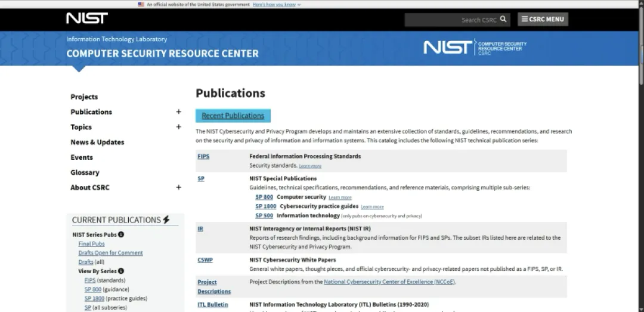Click the US flag icon
Viewport: 644px width, 312px height.
click(141, 5)
